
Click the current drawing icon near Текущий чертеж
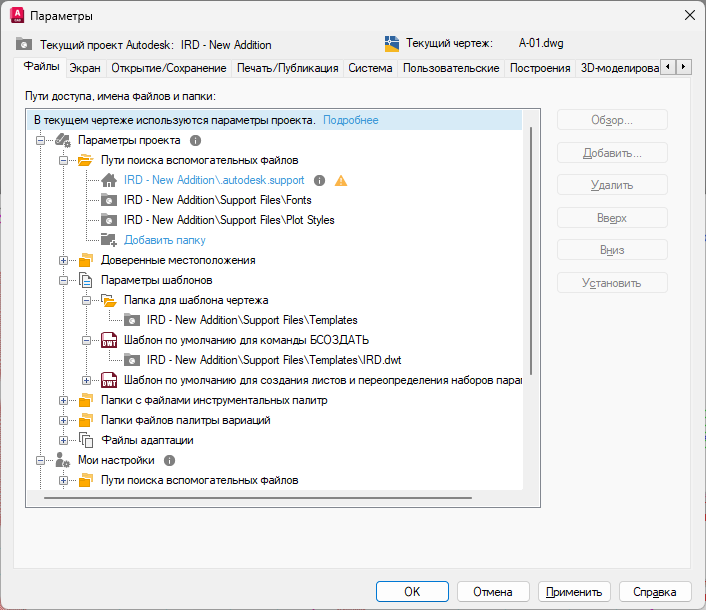[x=392, y=44]
